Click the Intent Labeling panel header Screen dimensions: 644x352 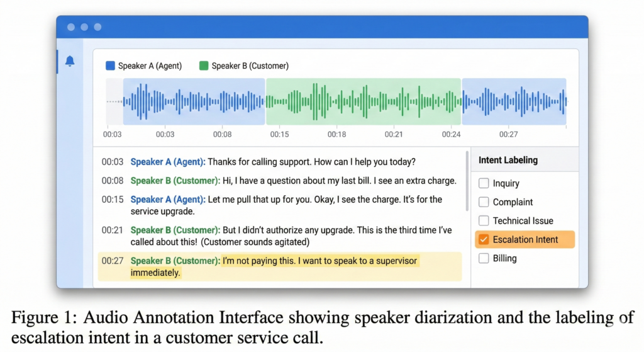[x=508, y=160]
